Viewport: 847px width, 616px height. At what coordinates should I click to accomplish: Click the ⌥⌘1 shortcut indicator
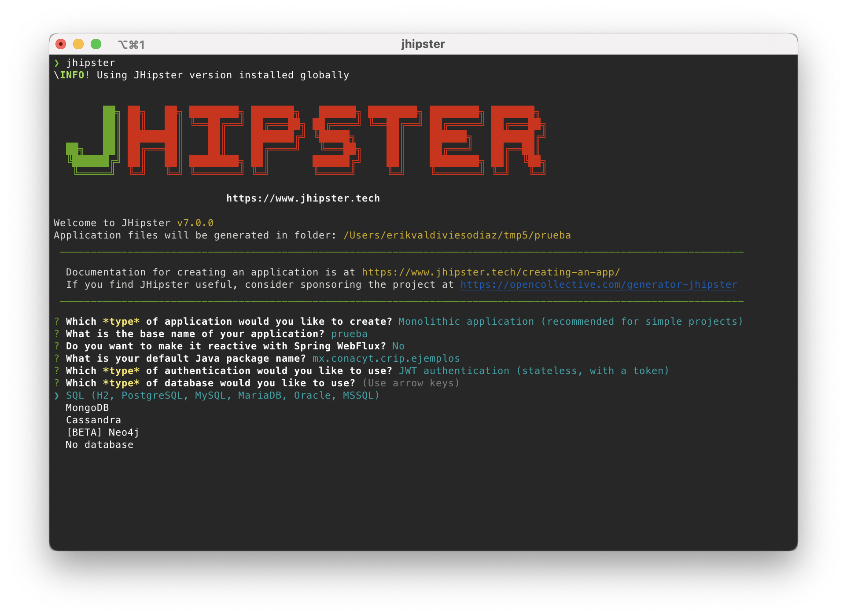pyautogui.click(x=131, y=44)
